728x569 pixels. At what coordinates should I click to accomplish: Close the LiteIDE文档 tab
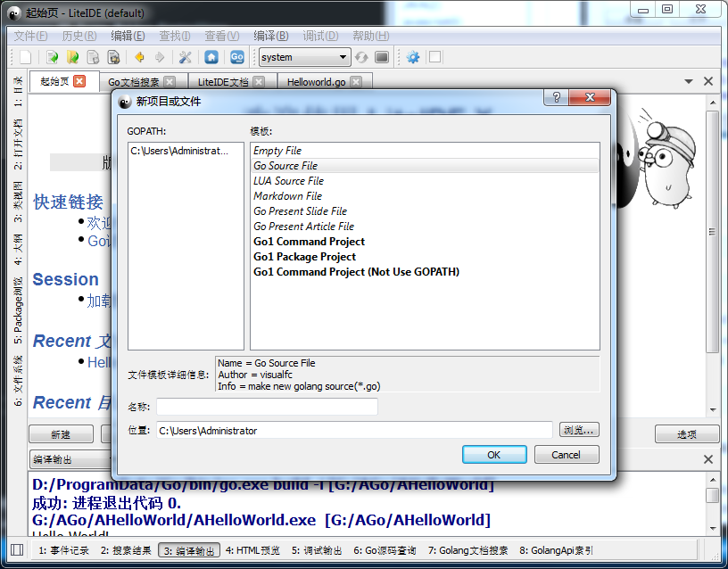[259, 82]
